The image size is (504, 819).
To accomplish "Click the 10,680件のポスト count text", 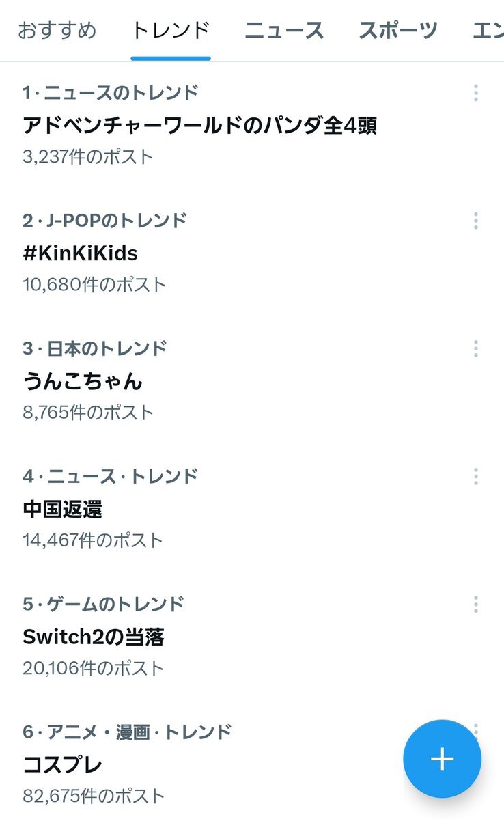I will pyautogui.click(x=94, y=284).
